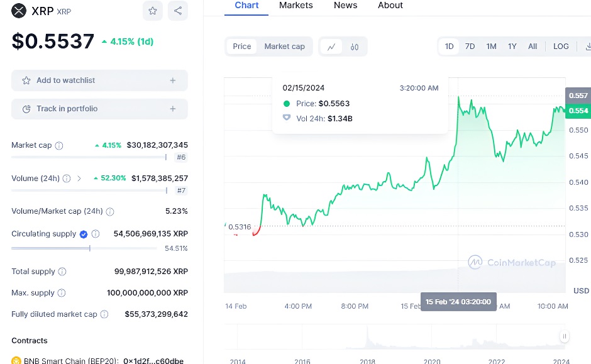591x364 pixels.
Task: Star XRP as a favorite
Action: point(153,11)
